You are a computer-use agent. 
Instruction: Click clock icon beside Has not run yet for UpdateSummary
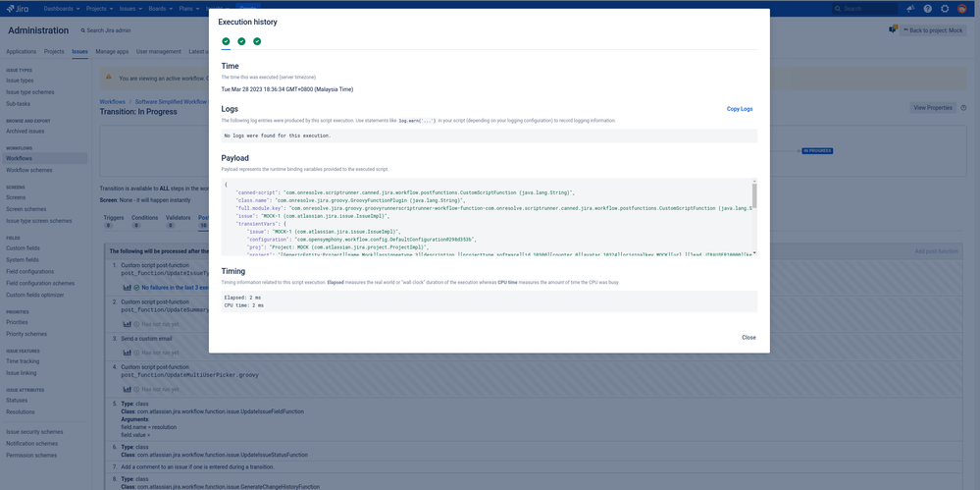pyautogui.click(x=137, y=324)
